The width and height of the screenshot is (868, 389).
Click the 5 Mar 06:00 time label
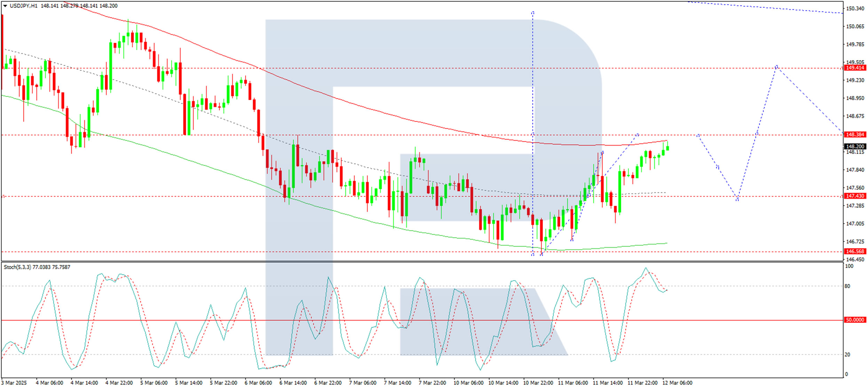coord(153,383)
